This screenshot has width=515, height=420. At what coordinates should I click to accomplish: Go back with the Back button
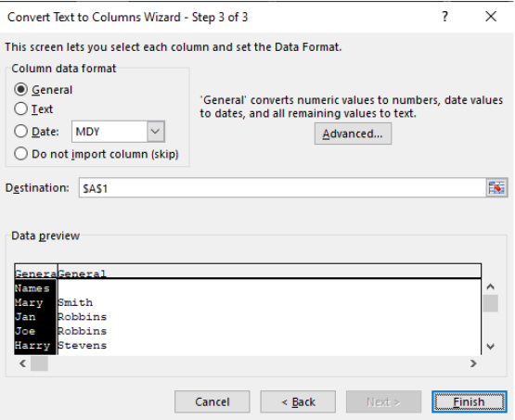click(x=298, y=401)
